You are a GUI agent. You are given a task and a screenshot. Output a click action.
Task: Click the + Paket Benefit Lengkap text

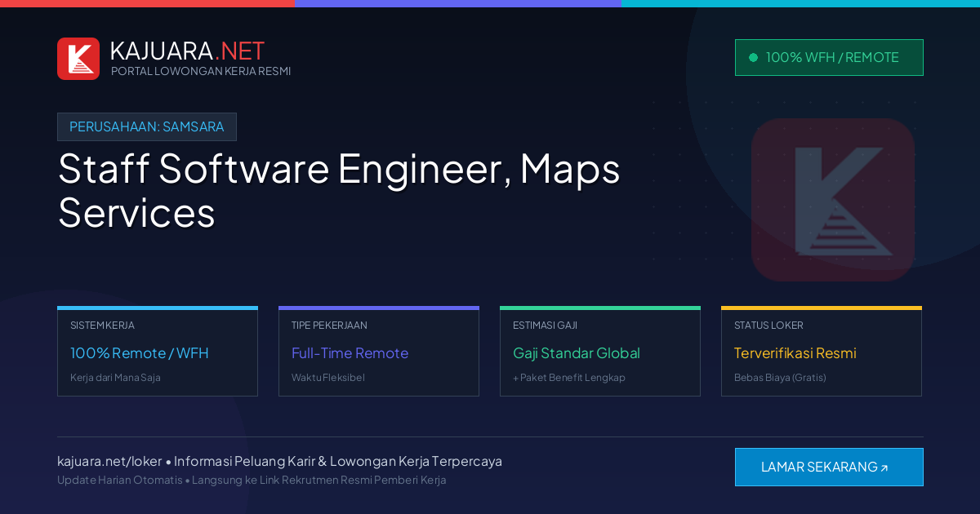point(569,378)
